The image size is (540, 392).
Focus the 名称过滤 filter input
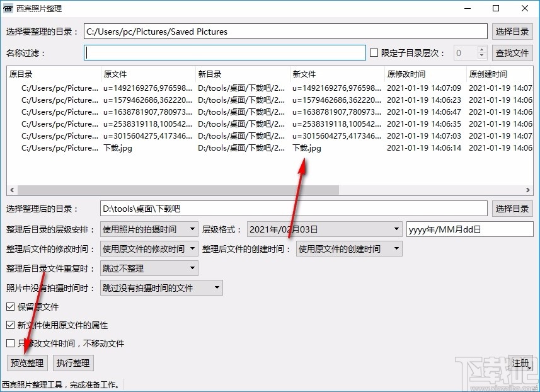(x=225, y=53)
